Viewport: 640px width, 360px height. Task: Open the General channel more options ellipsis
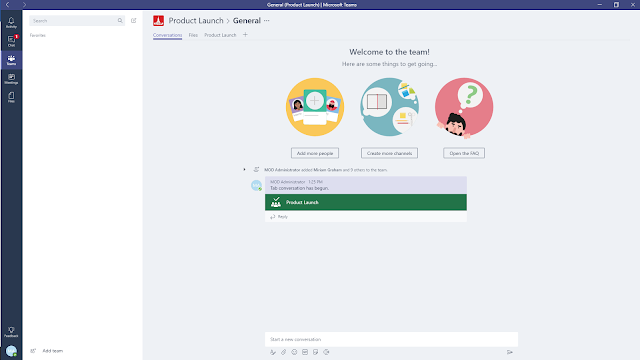point(267,20)
